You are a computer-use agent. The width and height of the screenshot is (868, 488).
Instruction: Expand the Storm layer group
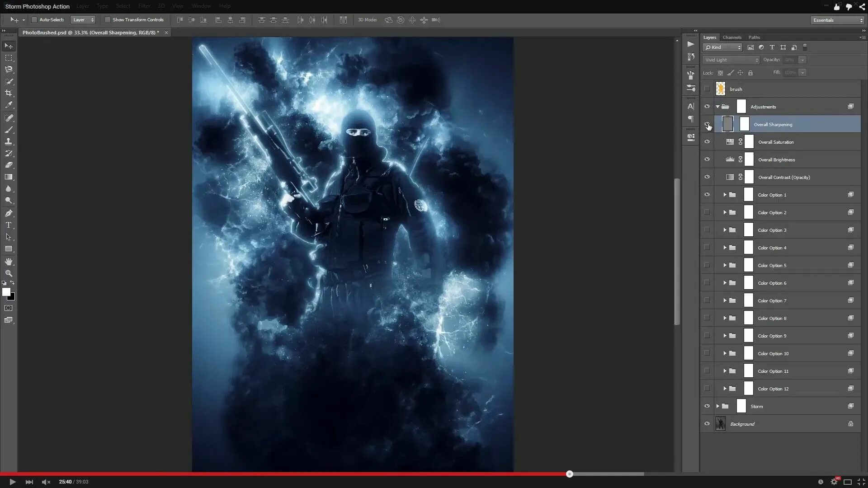point(717,406)
